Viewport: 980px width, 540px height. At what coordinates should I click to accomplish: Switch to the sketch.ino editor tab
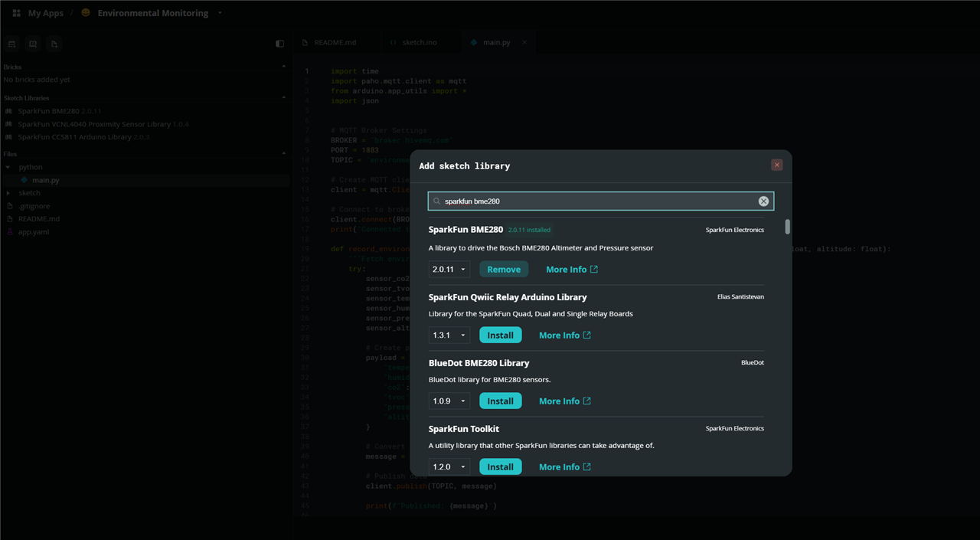pos(419,42)
